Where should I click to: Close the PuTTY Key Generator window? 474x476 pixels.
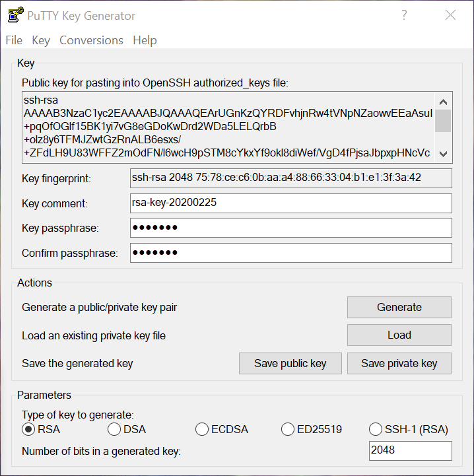(450, 15)
